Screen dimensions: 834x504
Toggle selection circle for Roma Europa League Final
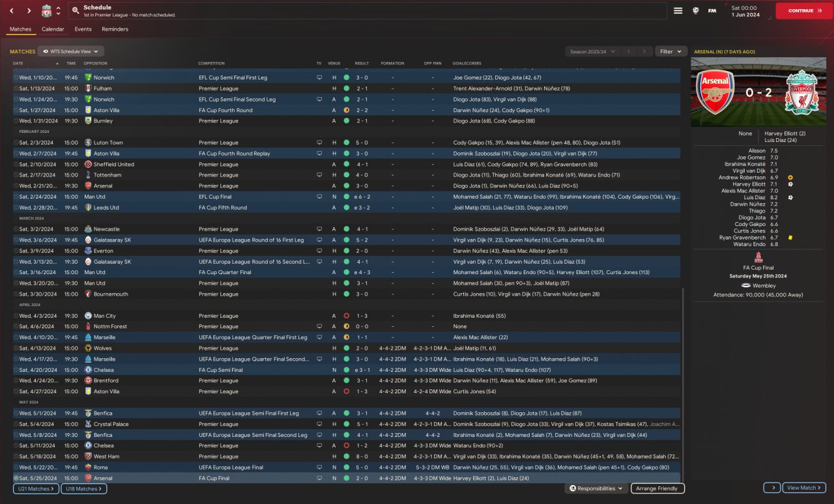point(16,468)
